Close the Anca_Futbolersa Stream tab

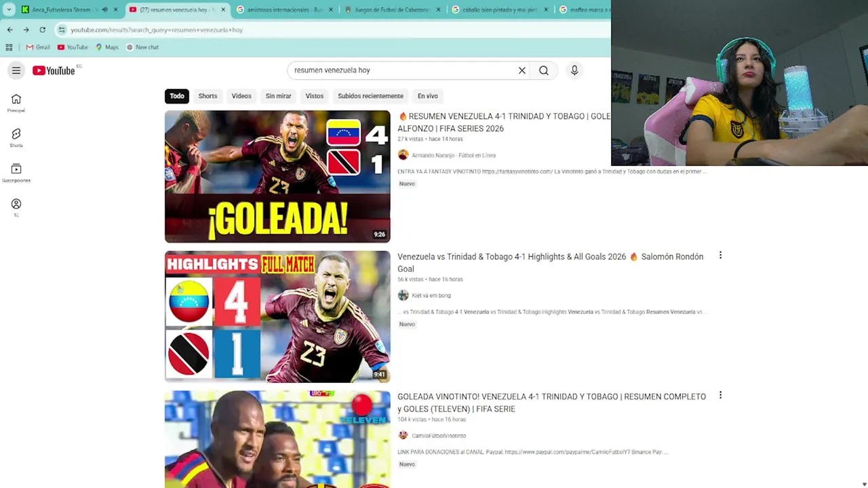[115, 9]
